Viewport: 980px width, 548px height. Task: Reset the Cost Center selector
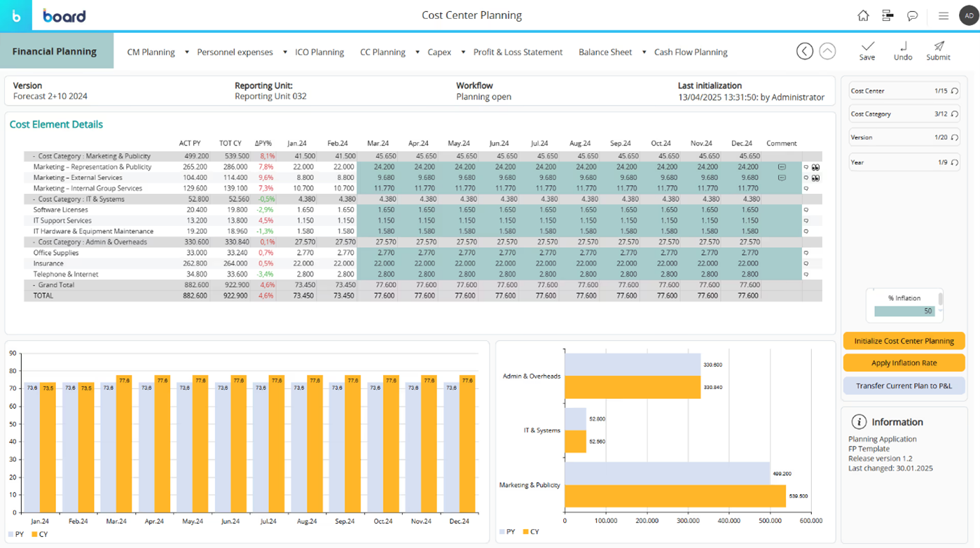click(x=954, y=91)
